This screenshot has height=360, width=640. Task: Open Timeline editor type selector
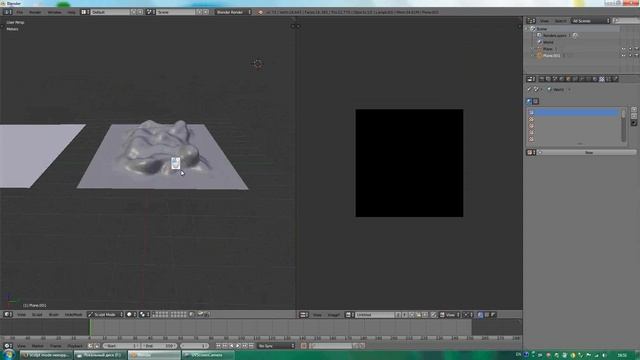(8, 346)
